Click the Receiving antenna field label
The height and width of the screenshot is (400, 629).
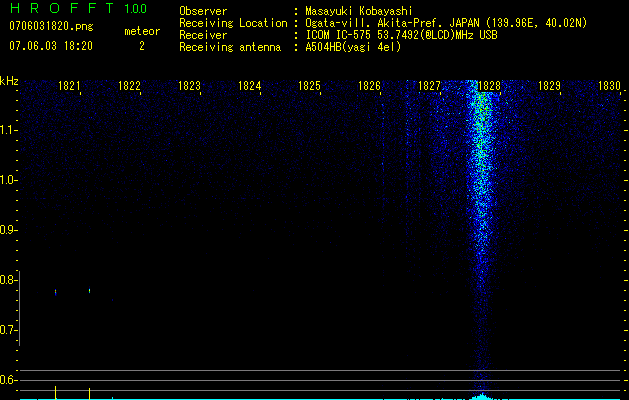(x=230, y=47)
